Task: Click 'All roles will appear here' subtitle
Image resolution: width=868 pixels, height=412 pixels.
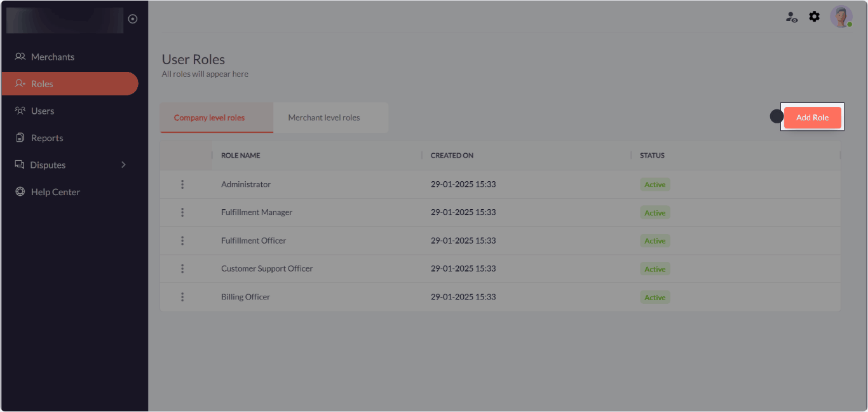Action: pos(205,74)
